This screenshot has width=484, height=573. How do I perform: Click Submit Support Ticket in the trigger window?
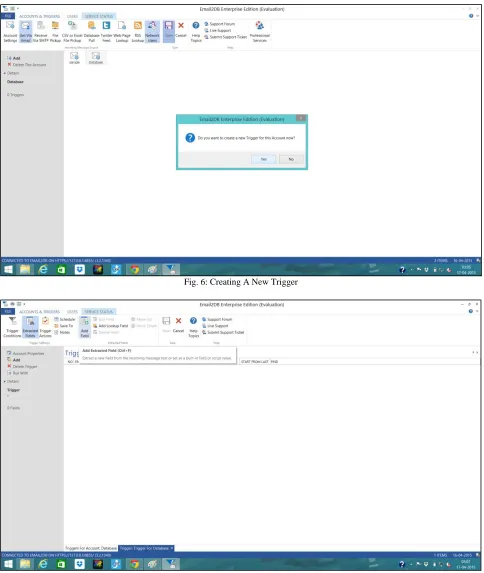coord(223,333)
